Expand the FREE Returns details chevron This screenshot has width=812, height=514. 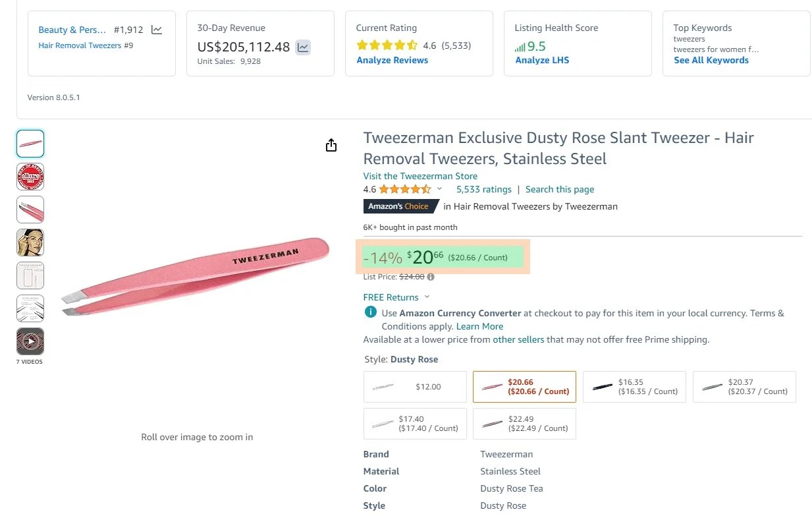pyautogui.click(x=427, y=297)
